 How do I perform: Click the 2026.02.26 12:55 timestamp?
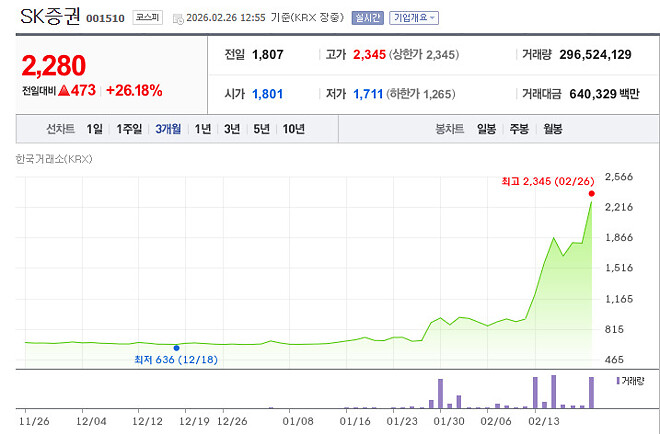click(x=226, y=18)
